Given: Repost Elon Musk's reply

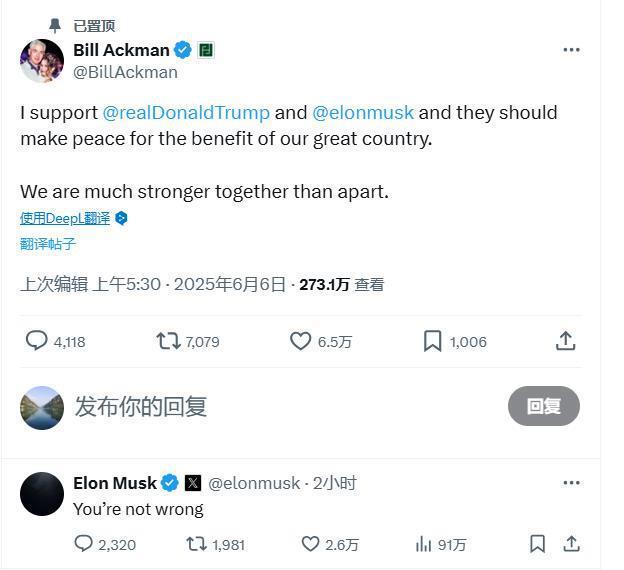Looking at the screenshot, I should (197, 544).
